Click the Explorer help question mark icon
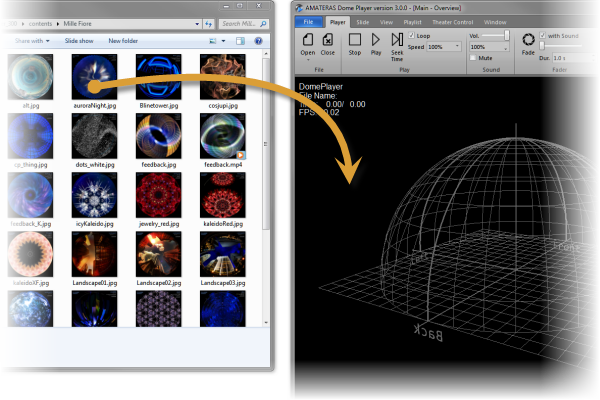The height and width of the screenshot is (400, 600). click(x=258, y=41)
